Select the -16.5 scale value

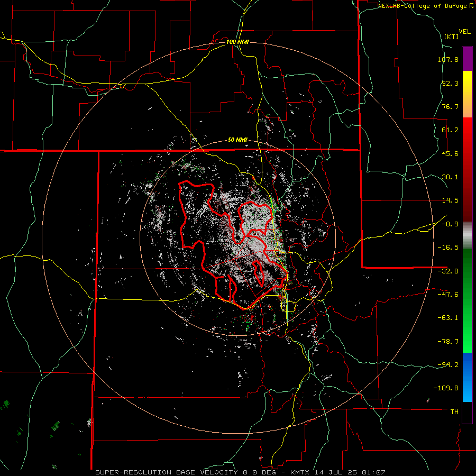tap(448, 248)
